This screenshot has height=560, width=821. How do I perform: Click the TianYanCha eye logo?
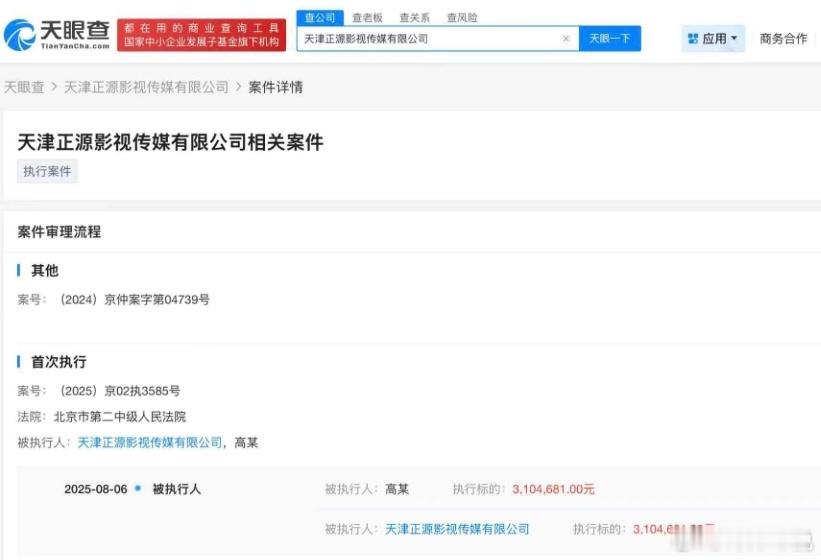(x=19, y=35)
